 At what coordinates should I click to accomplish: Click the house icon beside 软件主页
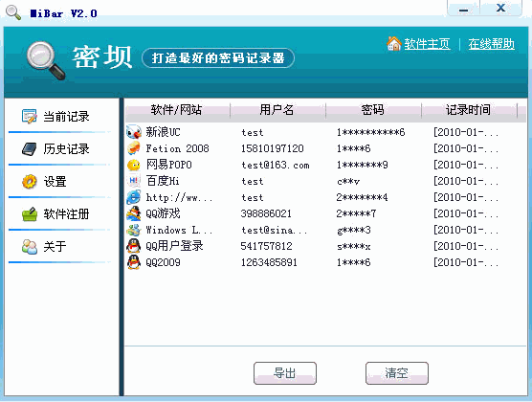click(x=394, y=43)
